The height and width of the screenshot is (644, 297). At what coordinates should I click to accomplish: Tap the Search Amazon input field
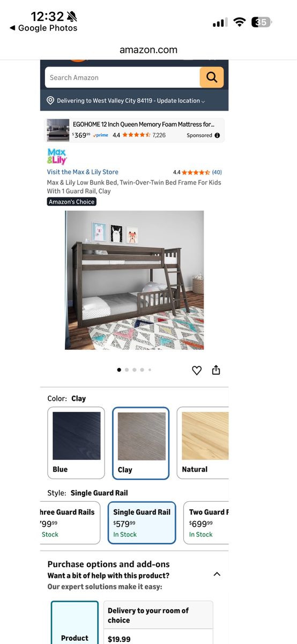[x=122, y=77]
